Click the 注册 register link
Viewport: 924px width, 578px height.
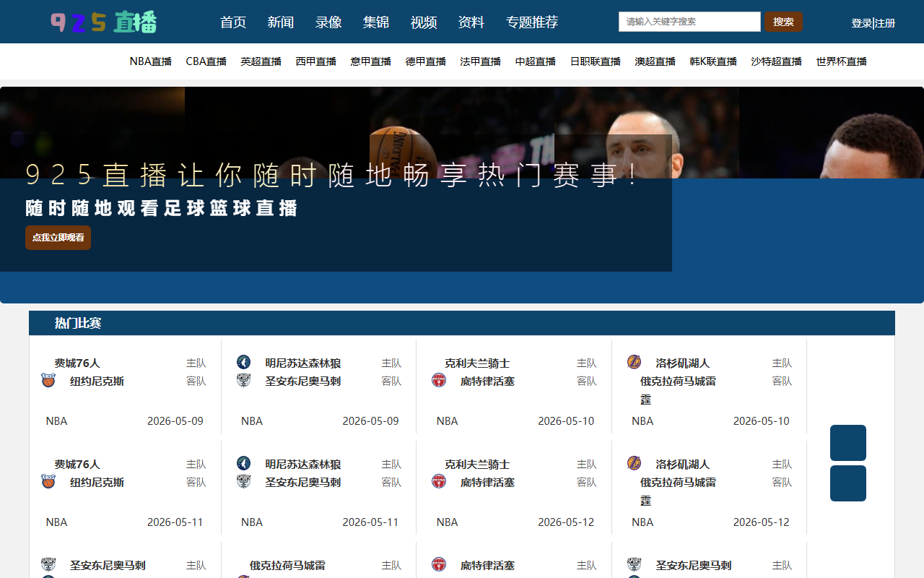tap(885, 23)
